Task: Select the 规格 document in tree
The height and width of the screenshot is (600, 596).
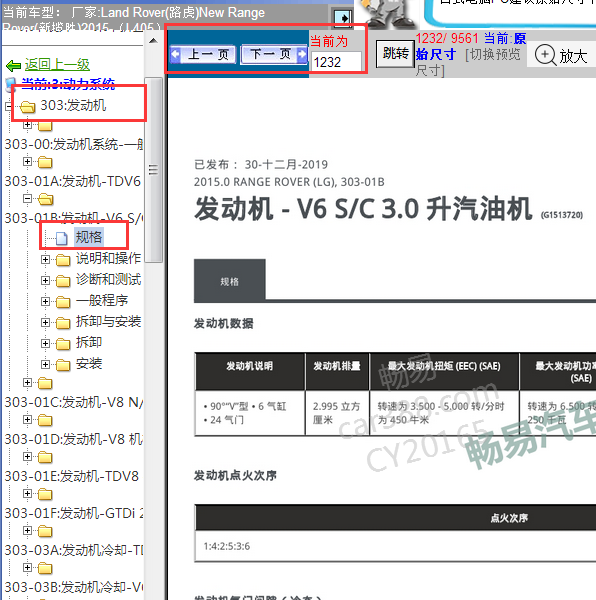Action: point(89,237)
